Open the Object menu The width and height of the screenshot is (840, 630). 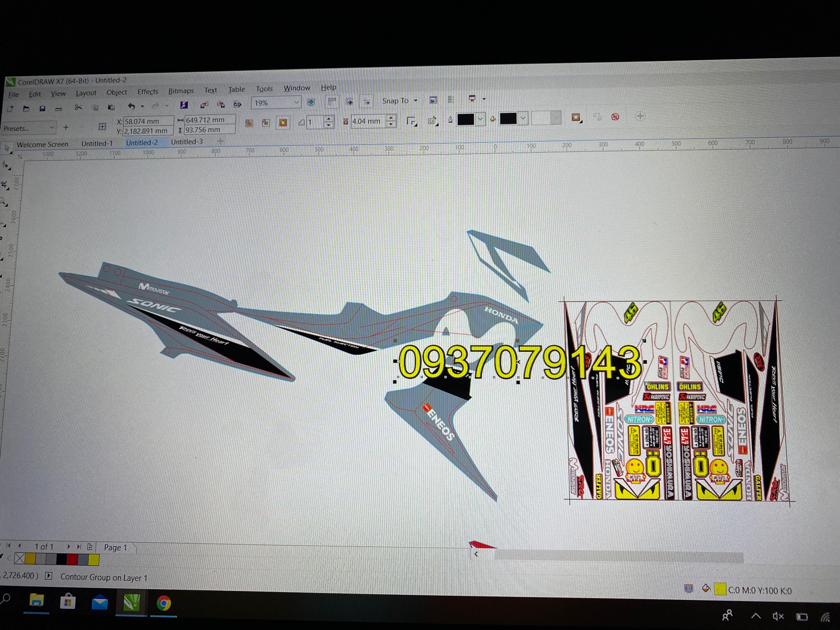[116, 92]
